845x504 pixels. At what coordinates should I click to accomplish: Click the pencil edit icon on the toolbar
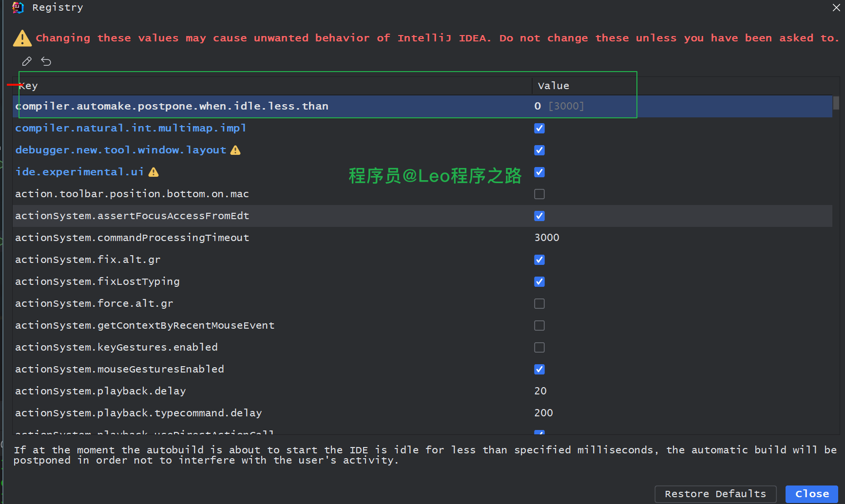pyautogui.click(x=27, y=61)
